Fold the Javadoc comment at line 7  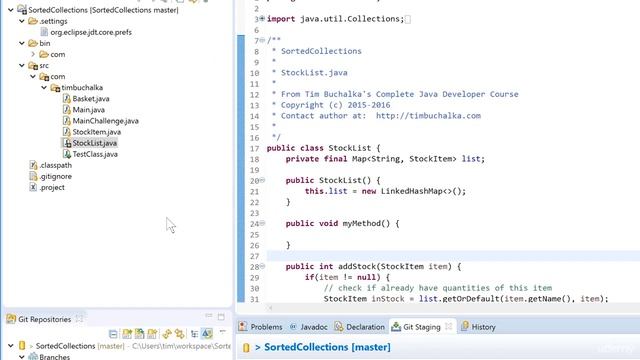coord(262,40)
